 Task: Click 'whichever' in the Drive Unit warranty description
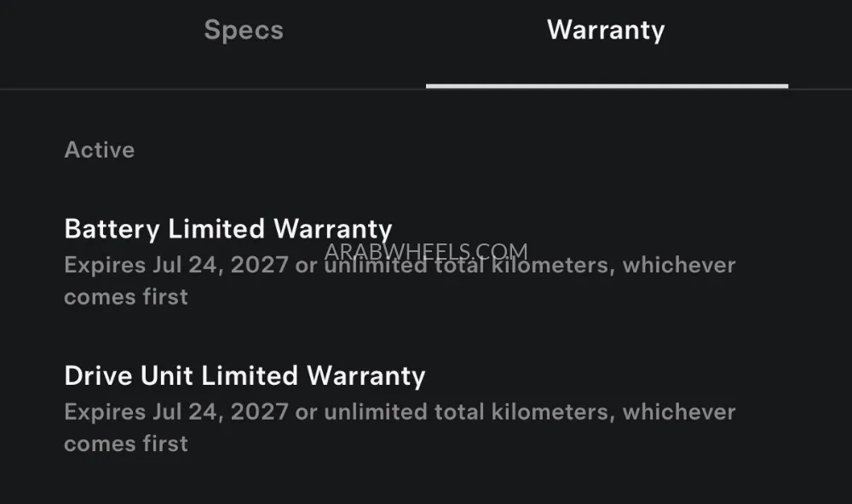coord(679,412)
